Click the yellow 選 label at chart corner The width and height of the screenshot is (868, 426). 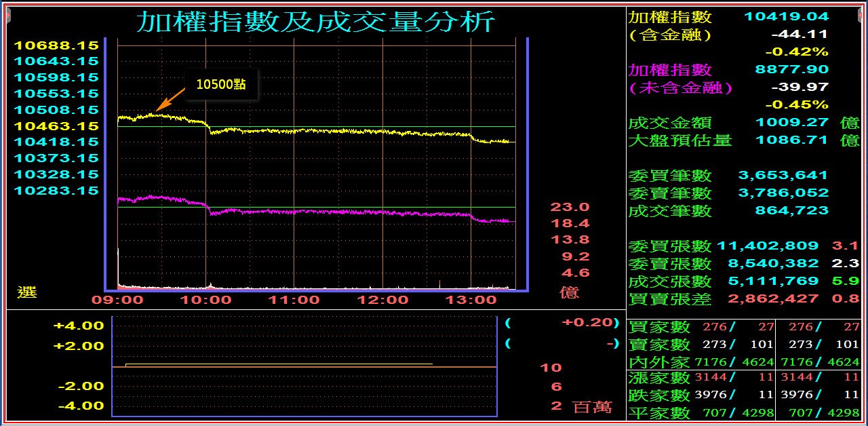(x=26, y=292)
